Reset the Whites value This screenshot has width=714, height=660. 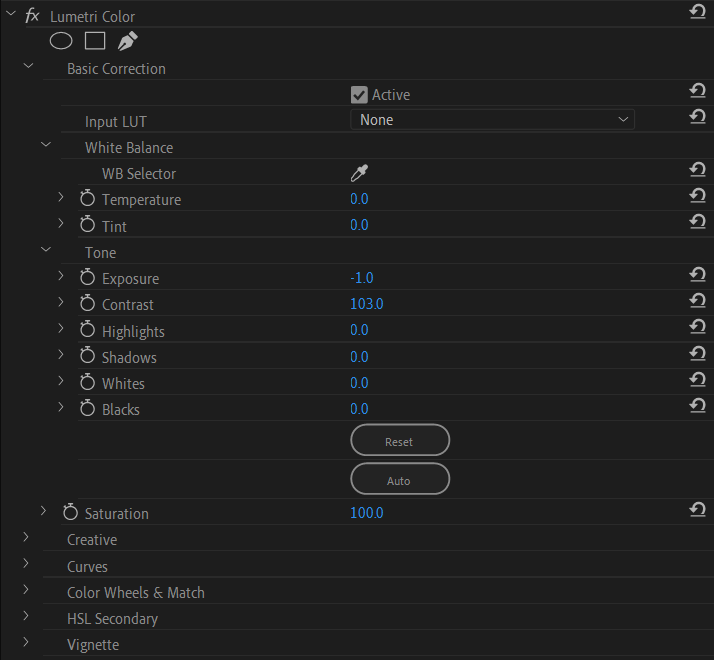(x=697, y=379)
